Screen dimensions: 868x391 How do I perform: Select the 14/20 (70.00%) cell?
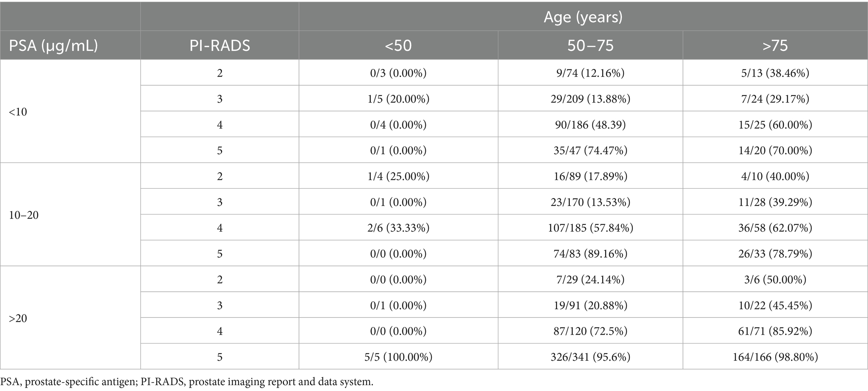click(775, 151)
